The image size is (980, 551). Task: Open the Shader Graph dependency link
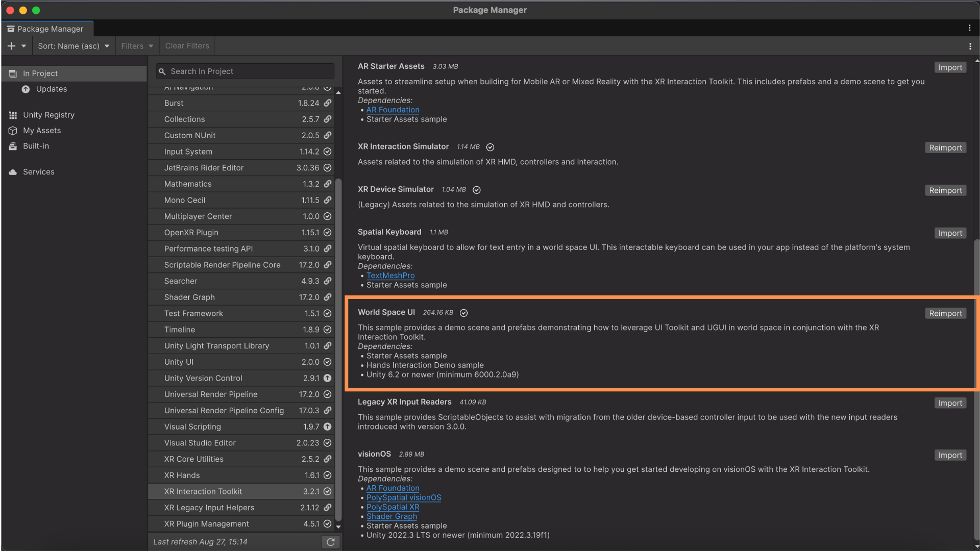pos(391,516)
